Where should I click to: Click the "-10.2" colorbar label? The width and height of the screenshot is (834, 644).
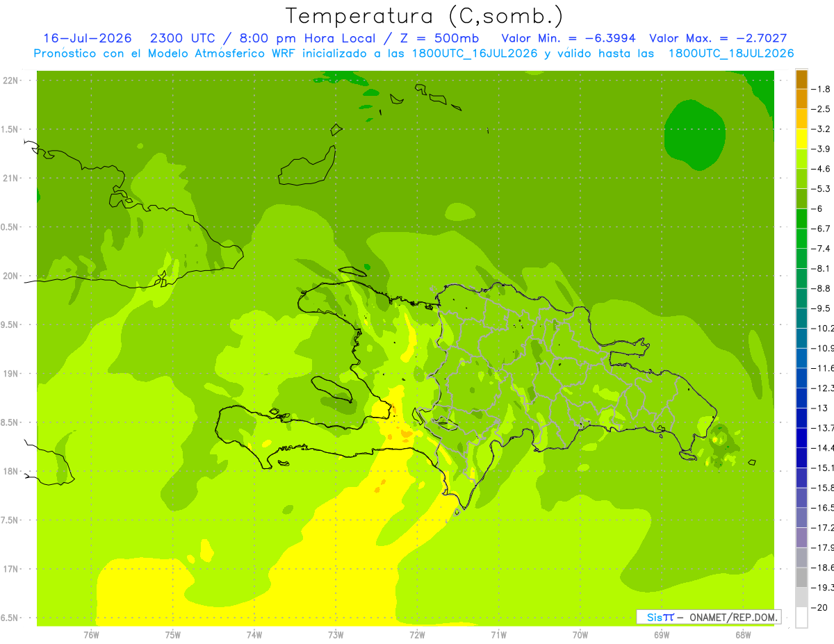pos(823,329)
